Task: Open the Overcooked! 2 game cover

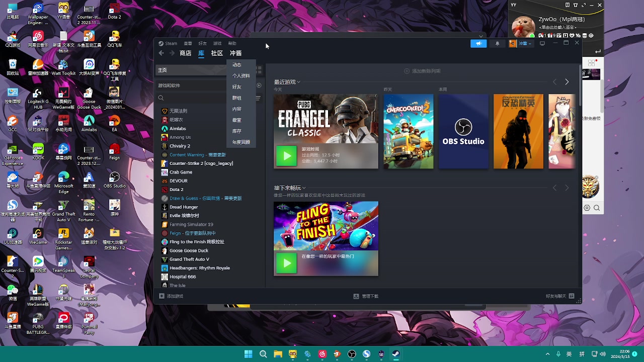Action: click(x=409, y=131)
